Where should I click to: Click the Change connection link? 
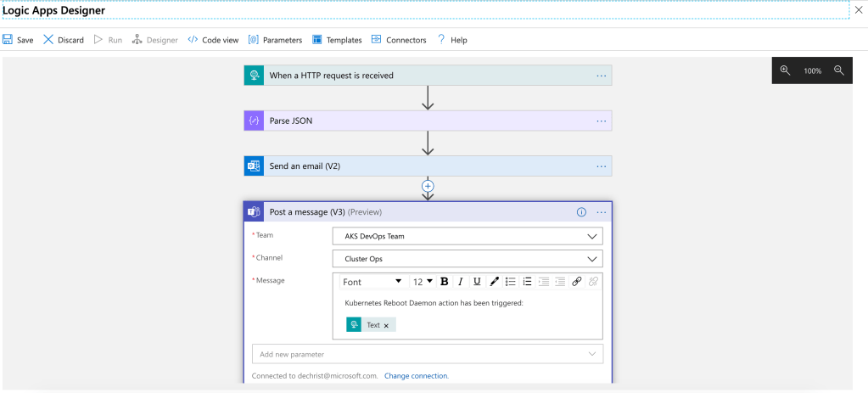[416, 376]
